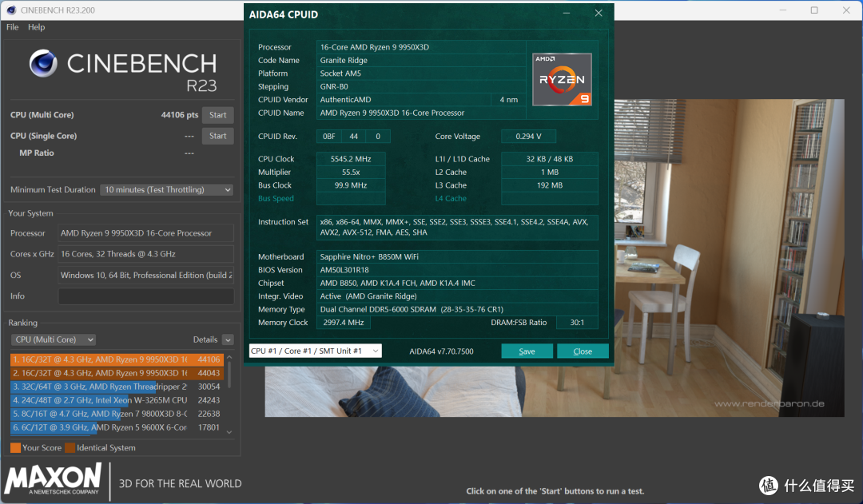Minimize the Cinebench window
Image resolution: width=863 pixels, height=504 pixels.
tap(782, 10)
